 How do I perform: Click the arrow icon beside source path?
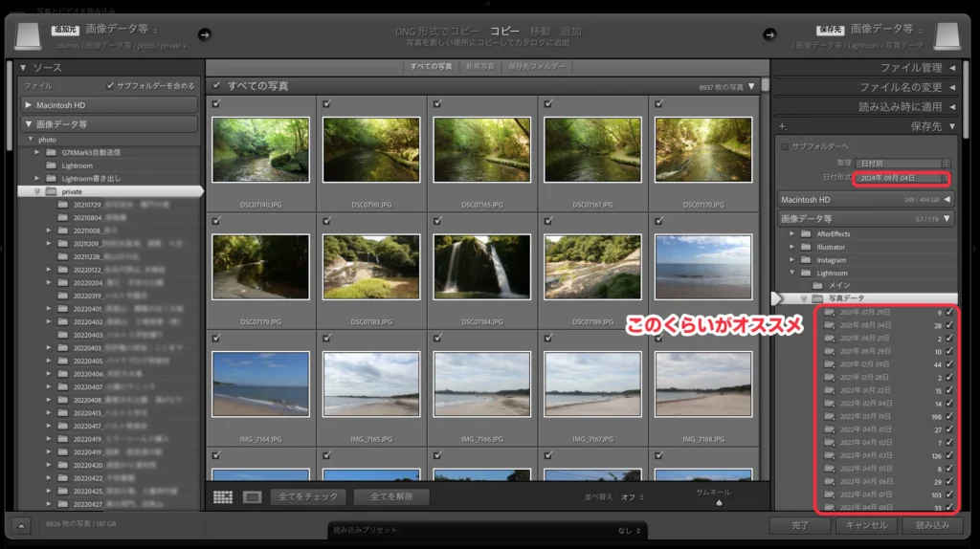203,35
